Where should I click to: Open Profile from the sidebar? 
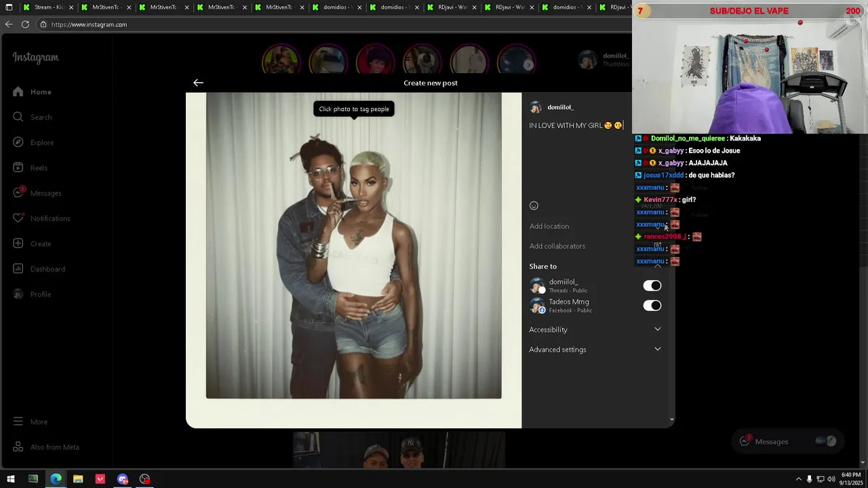coord(32,294)
